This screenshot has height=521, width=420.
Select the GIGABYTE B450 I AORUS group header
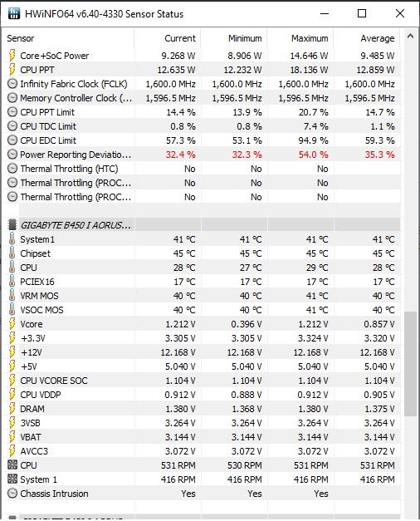(201, 225)
